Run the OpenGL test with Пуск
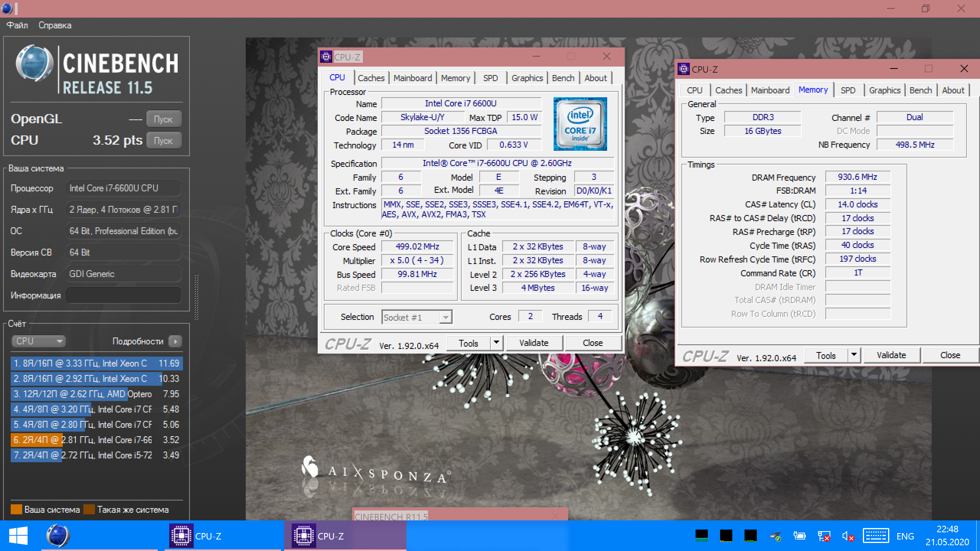The image size is (980, 551). pos(163,119)
